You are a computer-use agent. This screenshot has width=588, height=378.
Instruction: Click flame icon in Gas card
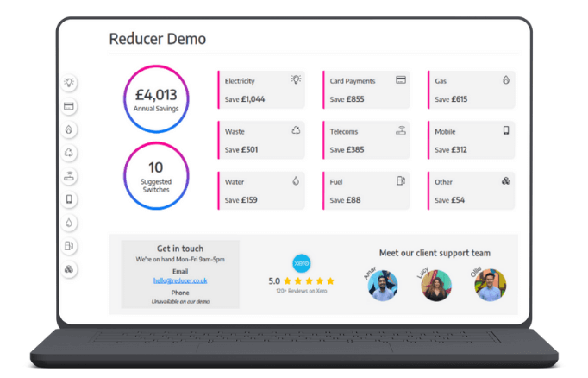coord(506,79)
